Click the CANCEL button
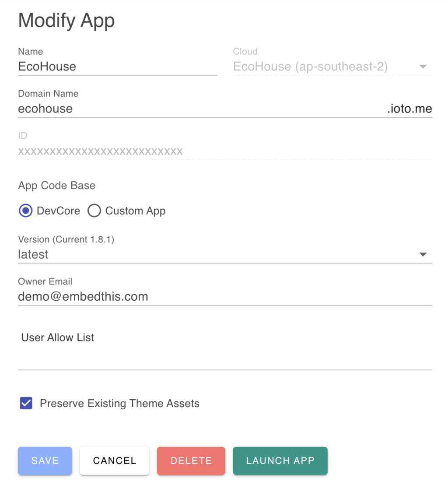448x492 pixels. 115,460
